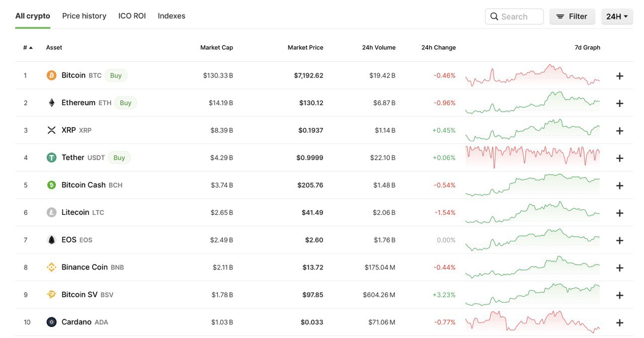
Task: Switch to the All crypto tab
Action: click(33, 16)
